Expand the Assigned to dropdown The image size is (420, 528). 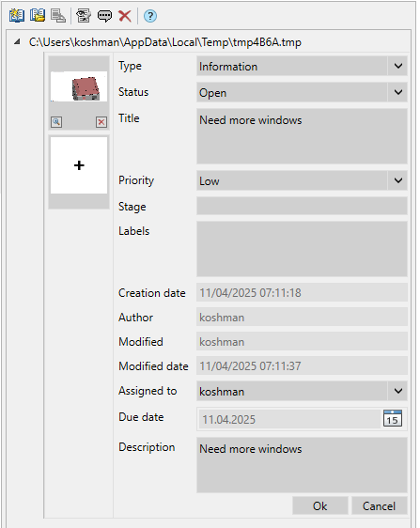pos(398,391)
